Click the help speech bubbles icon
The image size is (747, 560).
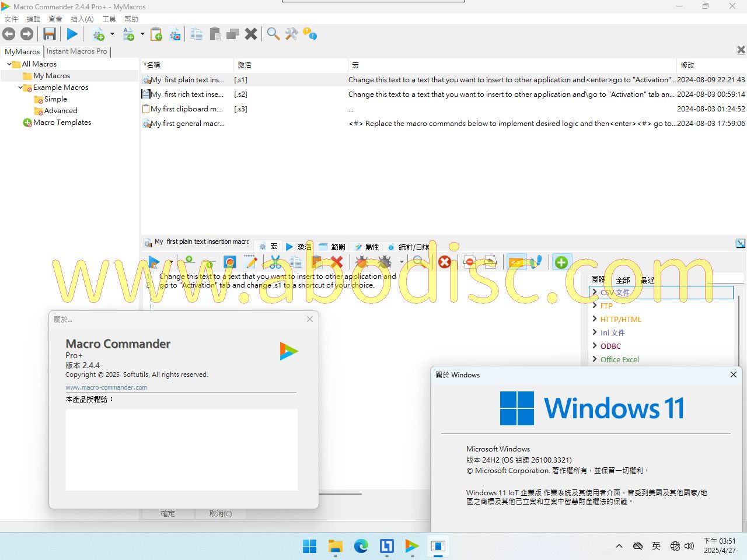(x=310, y=34)
